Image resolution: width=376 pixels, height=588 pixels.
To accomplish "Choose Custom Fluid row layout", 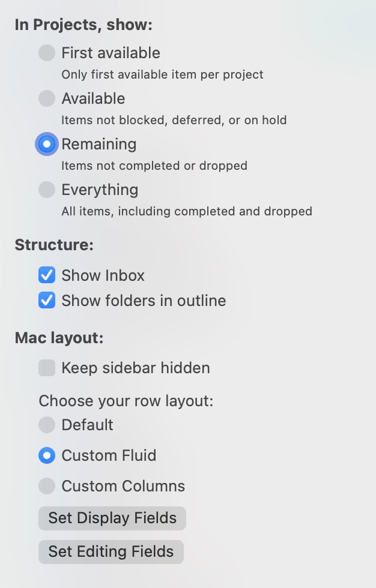I will (x=46, y=455).
